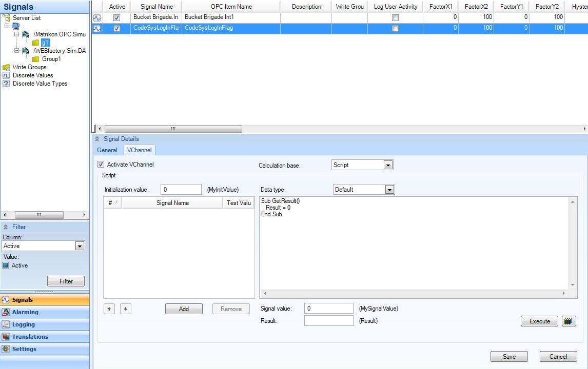Click the book icon beside Execute
Viewport: 588px width, 369px height.
pos(569,321)
